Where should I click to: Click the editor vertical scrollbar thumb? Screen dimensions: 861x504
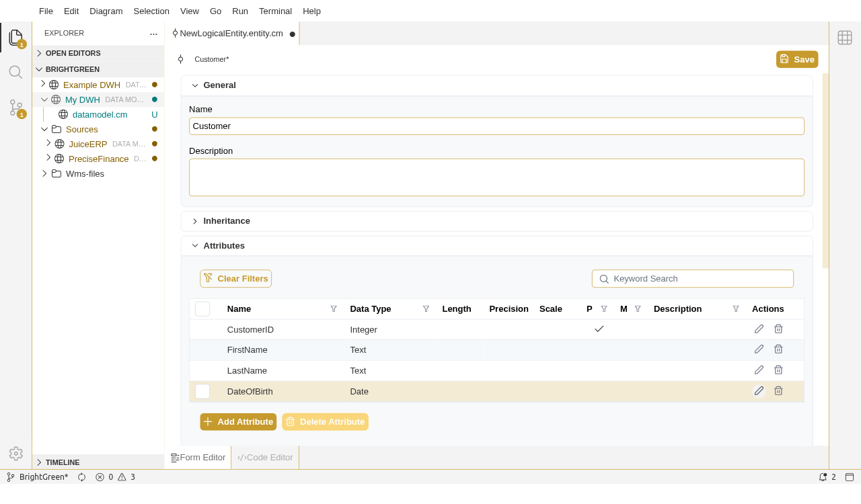[x=825, y=171]
